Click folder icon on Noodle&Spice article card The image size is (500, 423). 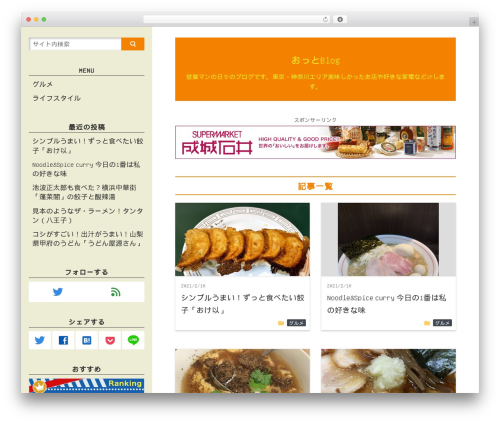click(x=427, y=323)
